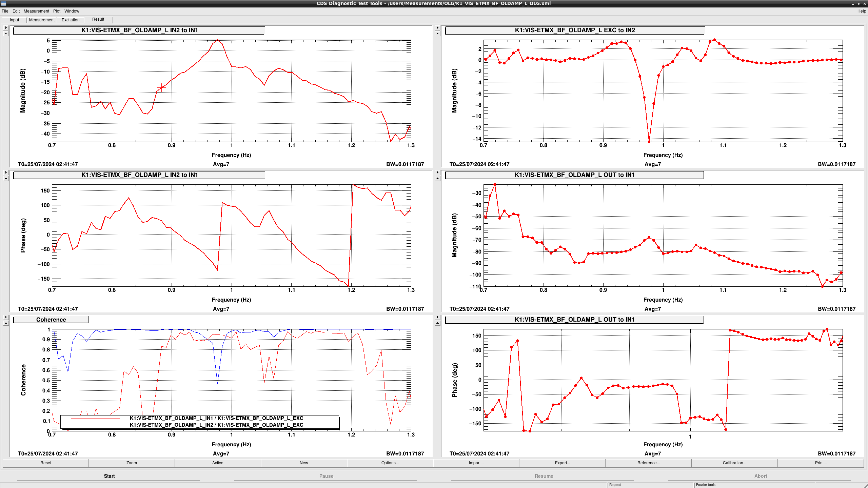Viewport: 868px width, 488px height.
Task: Switch to the Input tab
Action: (x=14, y=20)
